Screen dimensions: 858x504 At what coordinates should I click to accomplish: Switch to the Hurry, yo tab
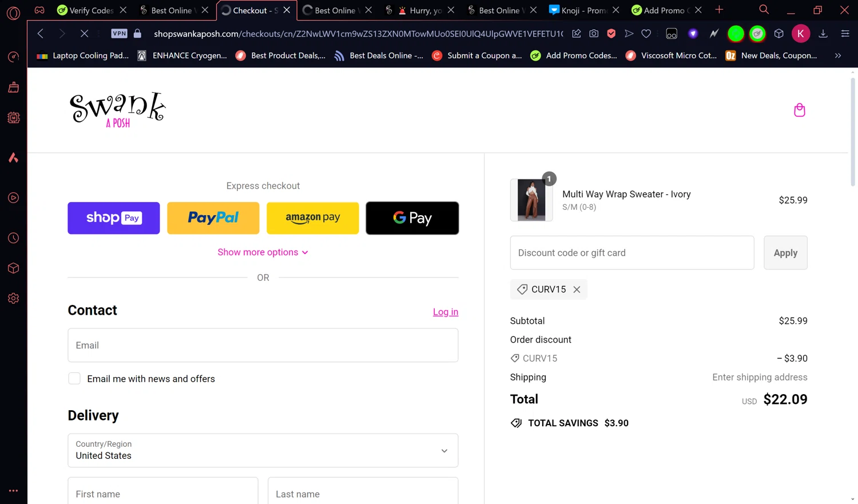420,10
